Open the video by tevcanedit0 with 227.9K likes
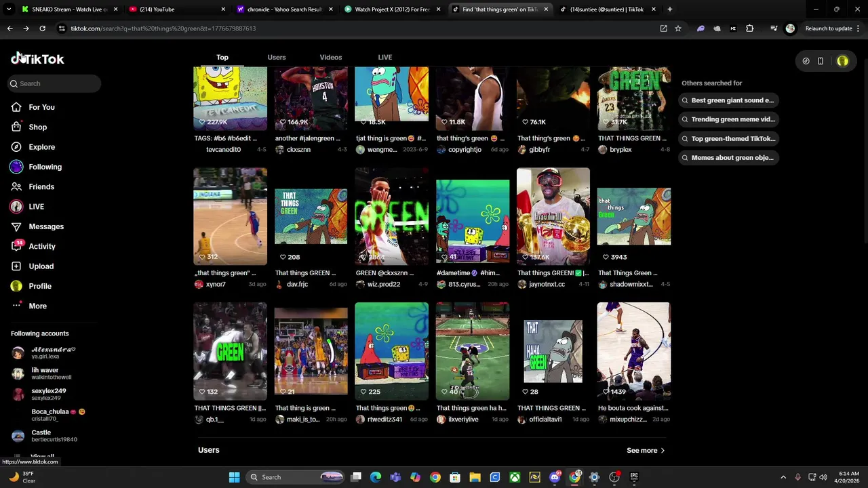This screenshot has height=488, width=868. click(230, 98)
